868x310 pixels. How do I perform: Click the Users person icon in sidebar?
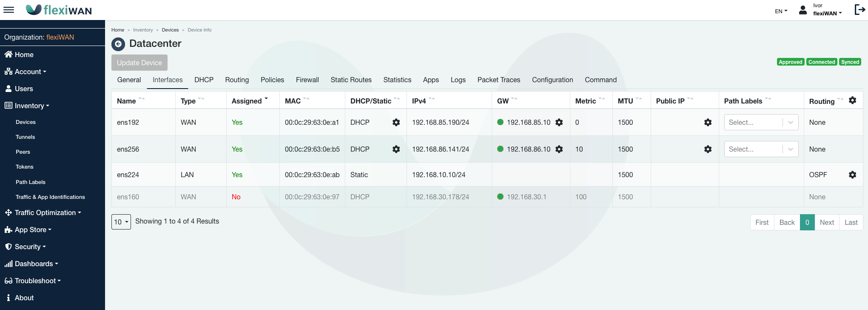(x=9, y=88)
